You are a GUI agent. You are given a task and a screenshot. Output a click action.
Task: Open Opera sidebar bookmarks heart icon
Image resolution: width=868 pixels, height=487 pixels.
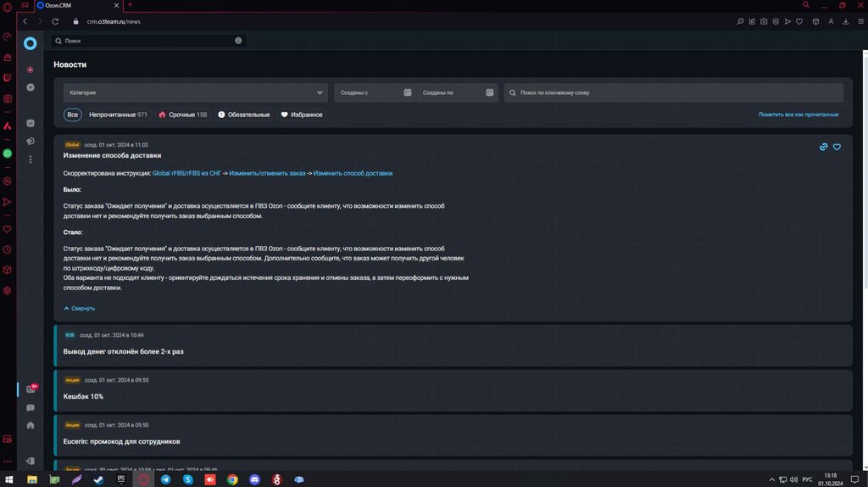[x=7, y=229]
